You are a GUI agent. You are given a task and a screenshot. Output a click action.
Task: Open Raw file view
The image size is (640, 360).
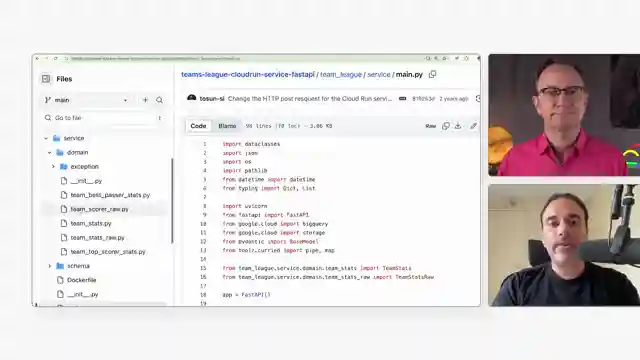click(x=431, y=126)
